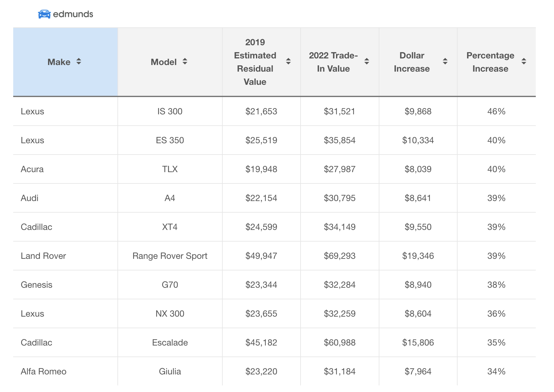Click sort arrows beside Dollar Increase
The height and width of the screenshot is (392, 554).
445,62
